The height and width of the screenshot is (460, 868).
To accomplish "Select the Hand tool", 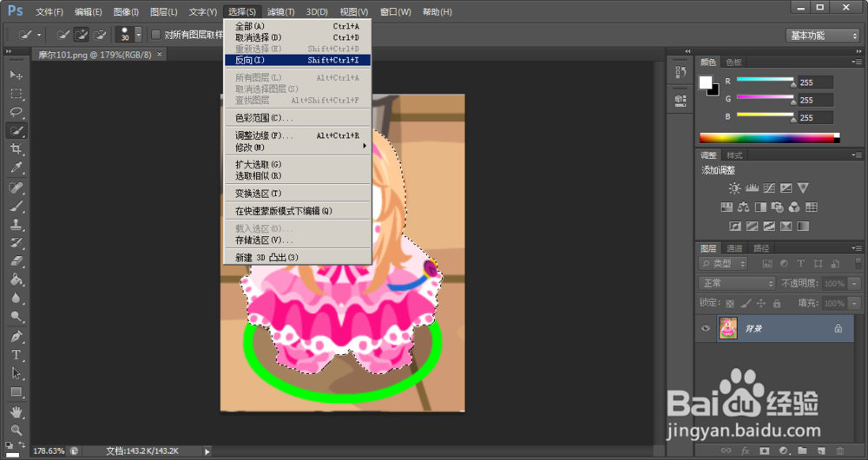I will click(x=16, y=412).
